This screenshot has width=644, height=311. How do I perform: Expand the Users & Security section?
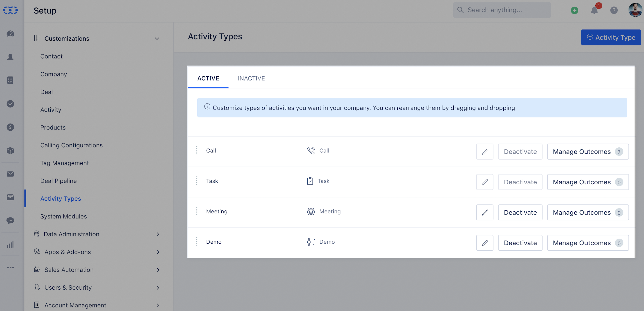click(x=158, y=288)
